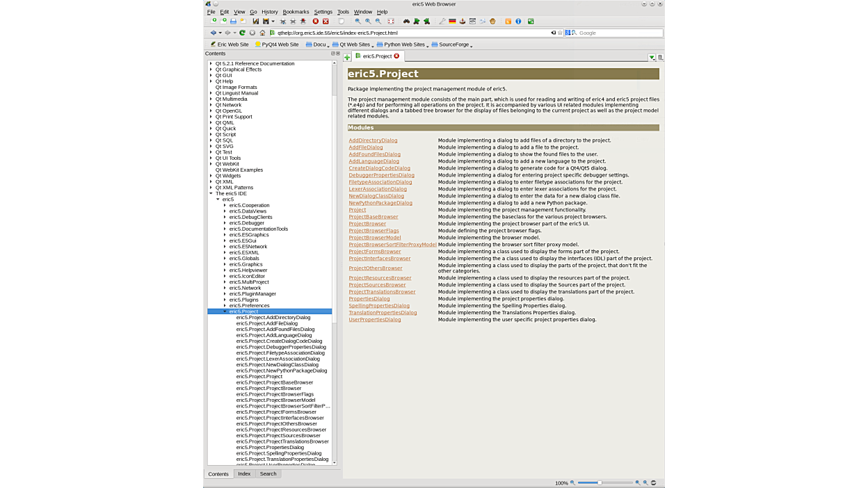
Task: Expand the Qt Widgets tree node
Action: click(x=211, y=176)
